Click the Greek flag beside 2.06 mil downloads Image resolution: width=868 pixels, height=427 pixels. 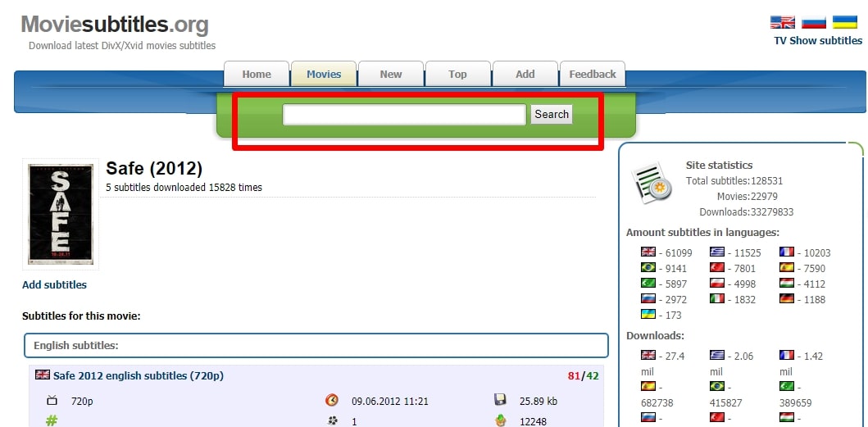click(717, 355)
